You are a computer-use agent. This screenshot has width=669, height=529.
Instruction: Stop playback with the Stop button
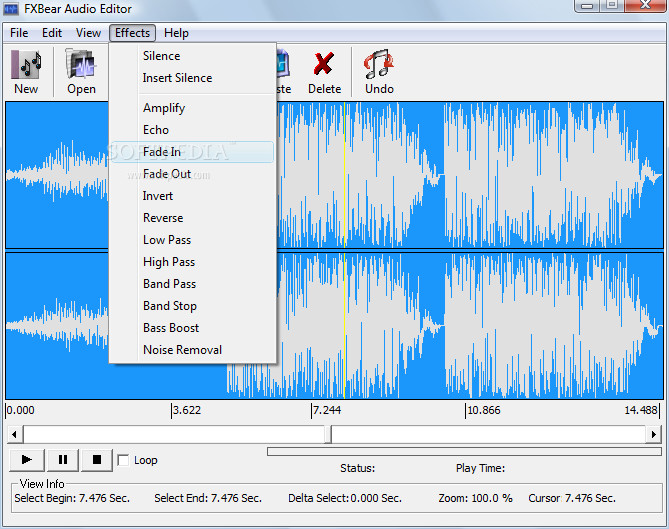[97, 459]
